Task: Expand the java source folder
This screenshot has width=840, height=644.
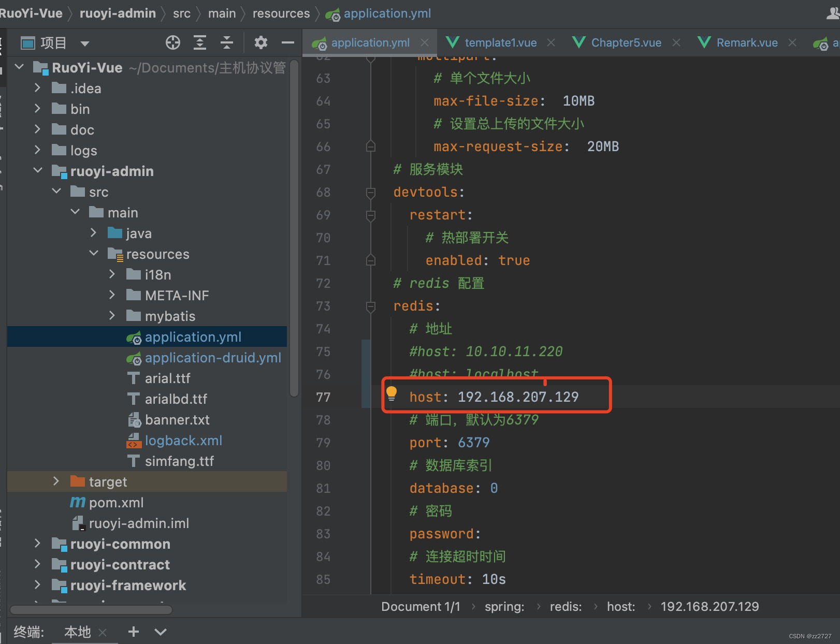Action: click(x=93, y=232)
